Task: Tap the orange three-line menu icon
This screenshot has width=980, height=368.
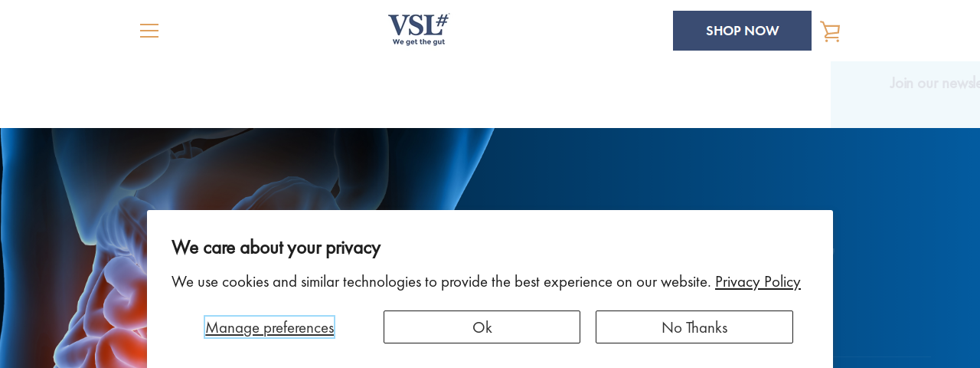Action: tap(149, 31)
